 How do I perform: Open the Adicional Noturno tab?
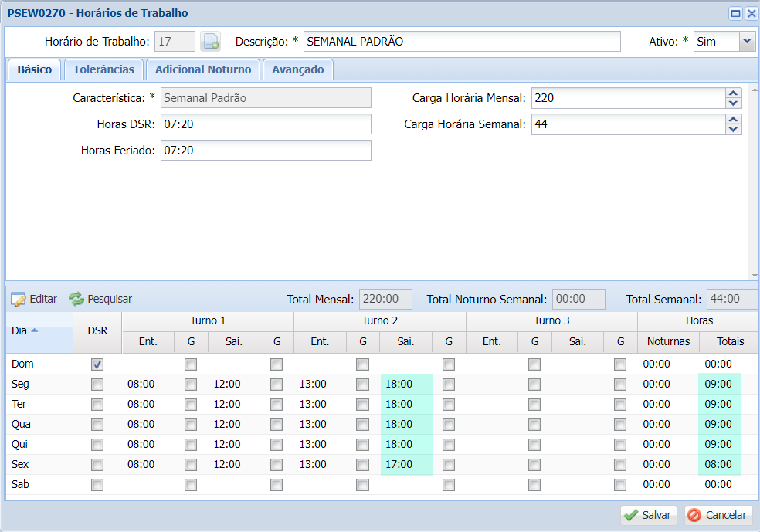point(203,69)
